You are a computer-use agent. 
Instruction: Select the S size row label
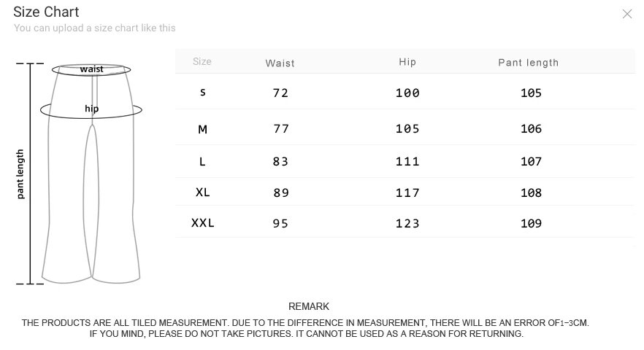coord(202,93)
